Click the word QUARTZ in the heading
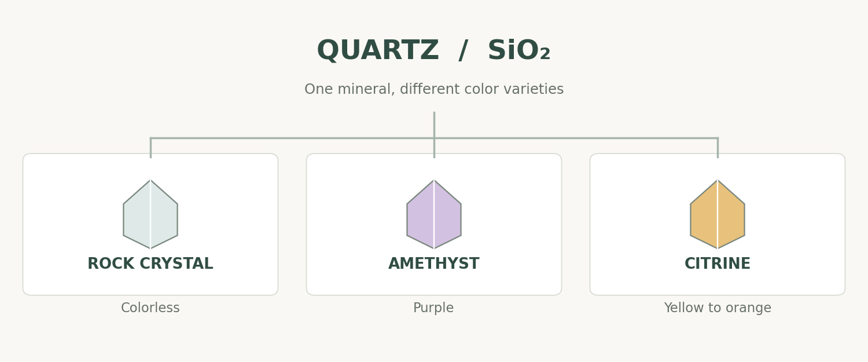 tap(378, 51)
